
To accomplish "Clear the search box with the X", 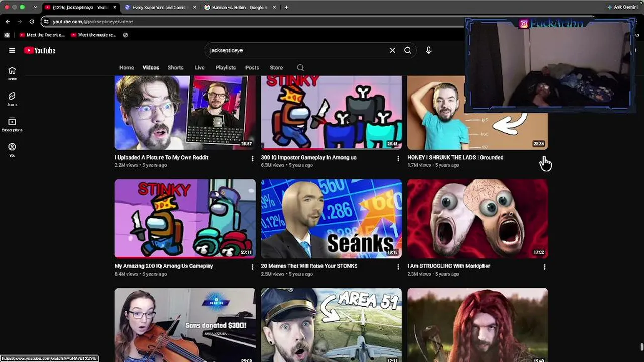I will pyautogui.click(x=392, y=50).
